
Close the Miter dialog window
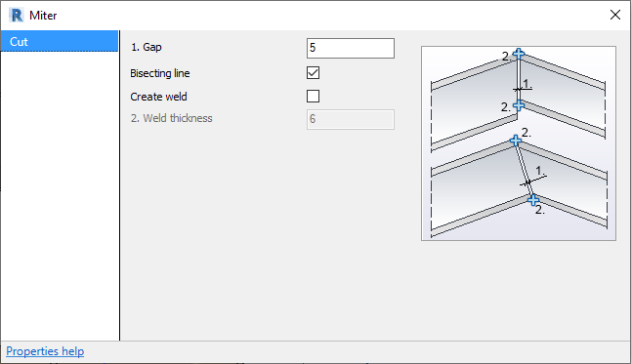tap(615, 15)
